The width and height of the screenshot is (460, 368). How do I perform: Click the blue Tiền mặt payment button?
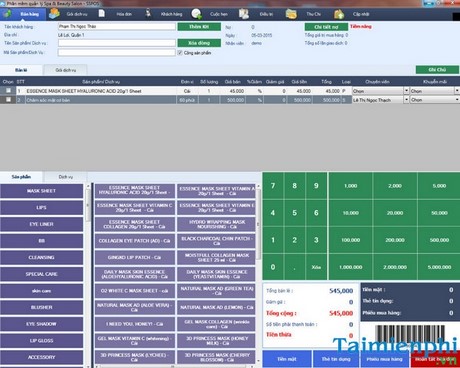(287, 359)
